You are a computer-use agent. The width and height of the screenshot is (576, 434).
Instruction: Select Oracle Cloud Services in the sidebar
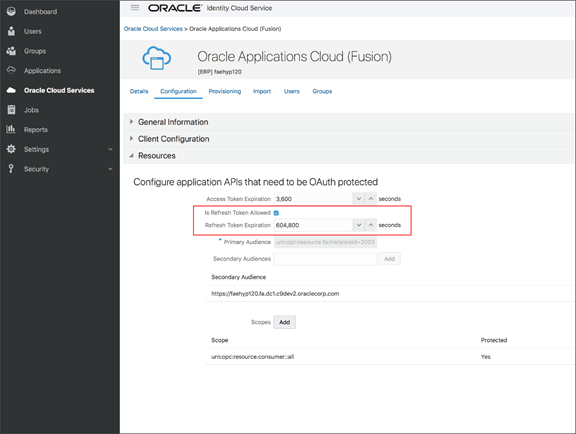point(59,90)
